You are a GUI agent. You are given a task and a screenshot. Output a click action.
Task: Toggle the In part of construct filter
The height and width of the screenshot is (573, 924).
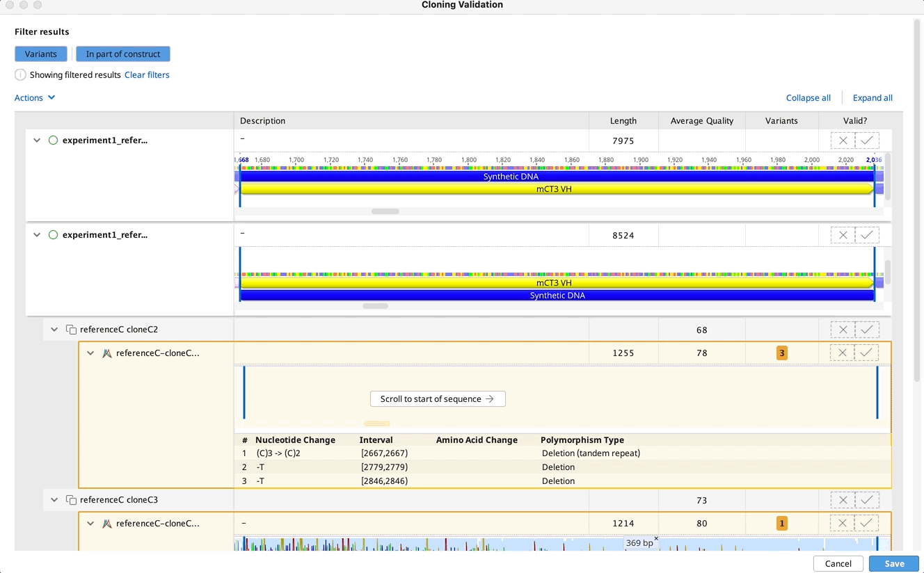[123, 54]
